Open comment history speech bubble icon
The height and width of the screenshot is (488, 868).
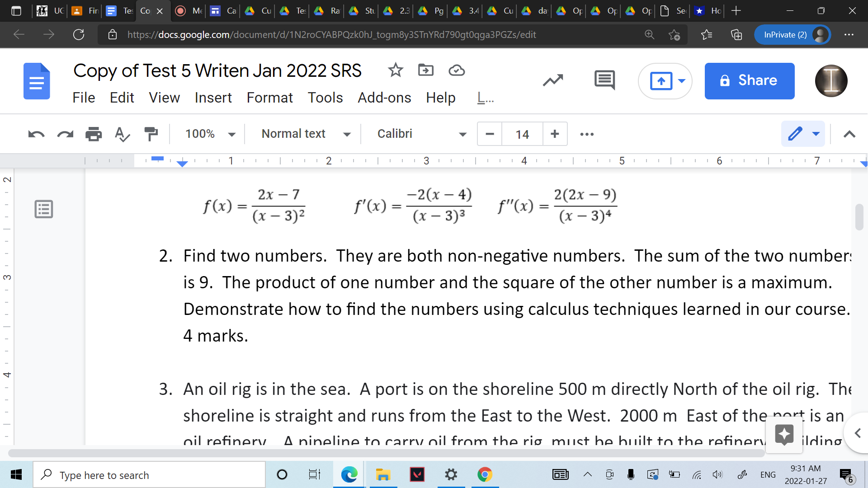pyautogui.click(x=604, y=80)
